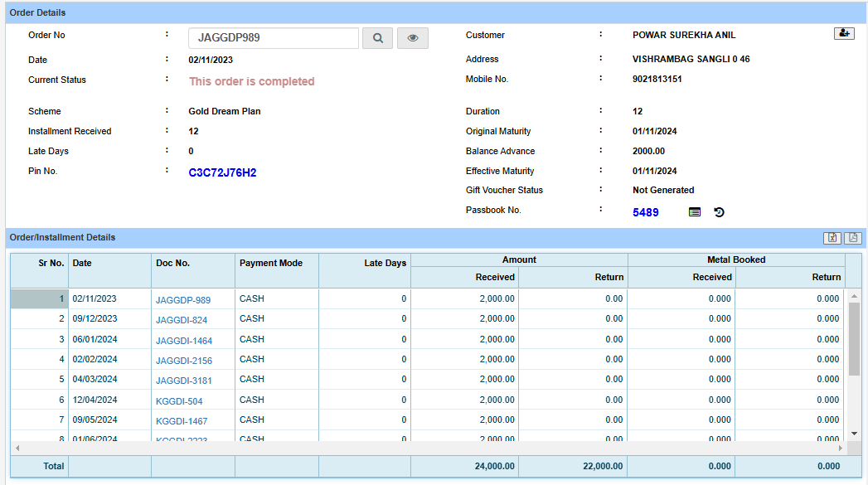Open document link KGGDI-504
This screenshot has width=868, height=485.
coord(179,400)
